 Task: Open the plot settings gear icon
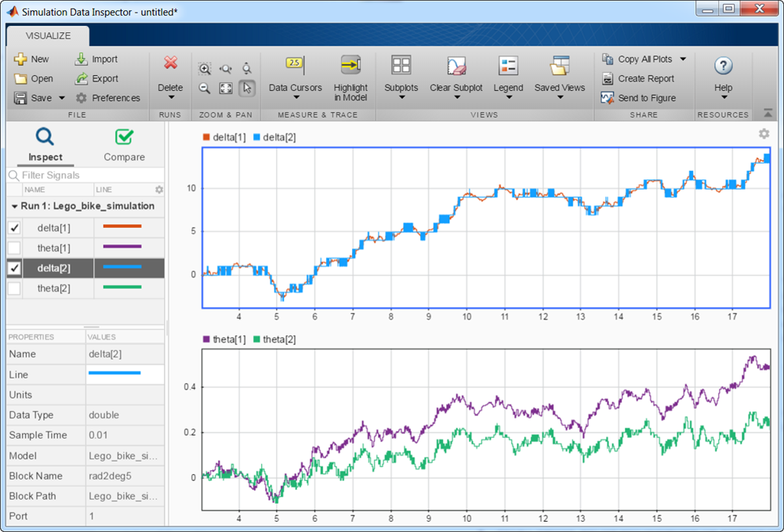[764, 134]
